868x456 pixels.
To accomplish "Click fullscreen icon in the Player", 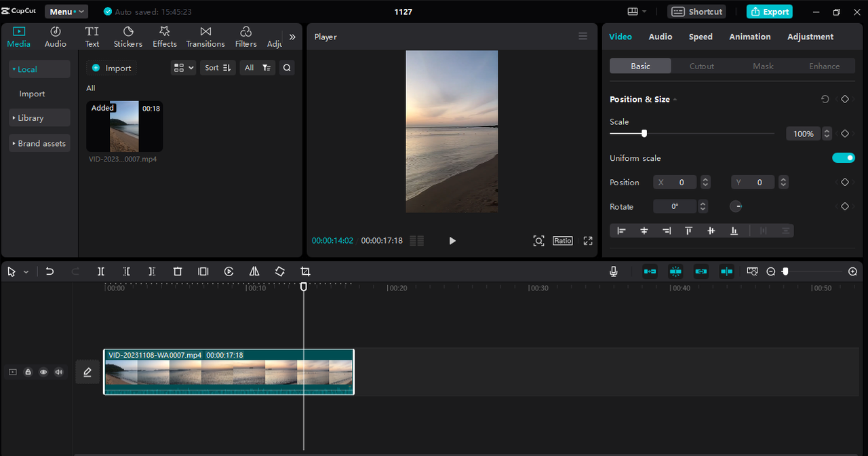I will coord(588,241).
